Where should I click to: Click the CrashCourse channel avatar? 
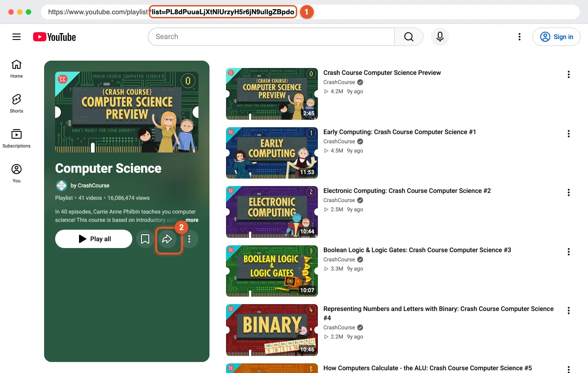coord(61,186)
